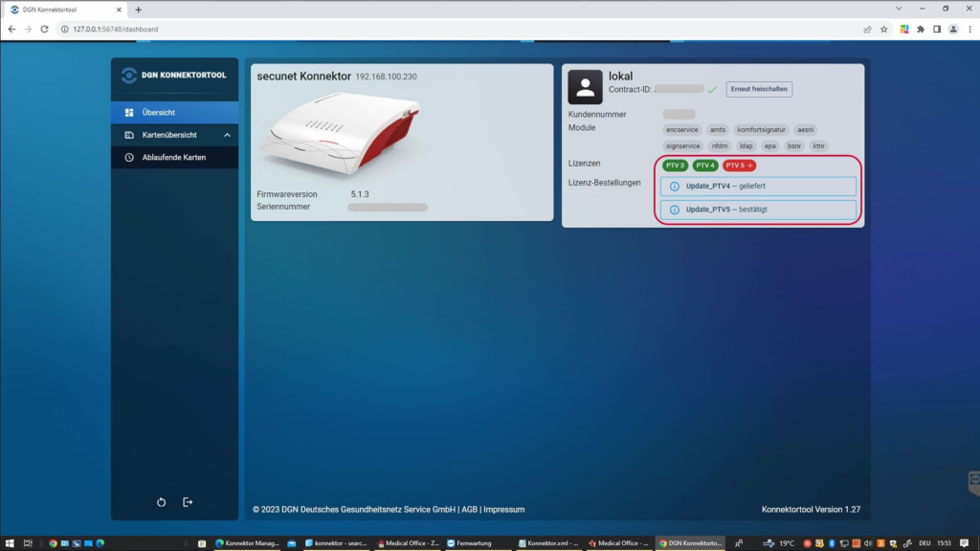The height and width of the screenshot is (551, 980).
Task: Click the share page icon in toolbar
Action: click(x=867, y=30)
